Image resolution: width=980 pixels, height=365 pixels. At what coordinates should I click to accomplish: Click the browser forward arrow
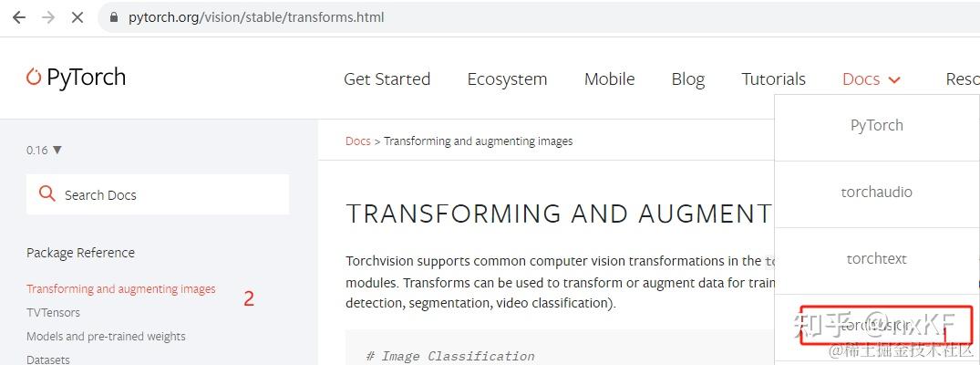(47, 17)
